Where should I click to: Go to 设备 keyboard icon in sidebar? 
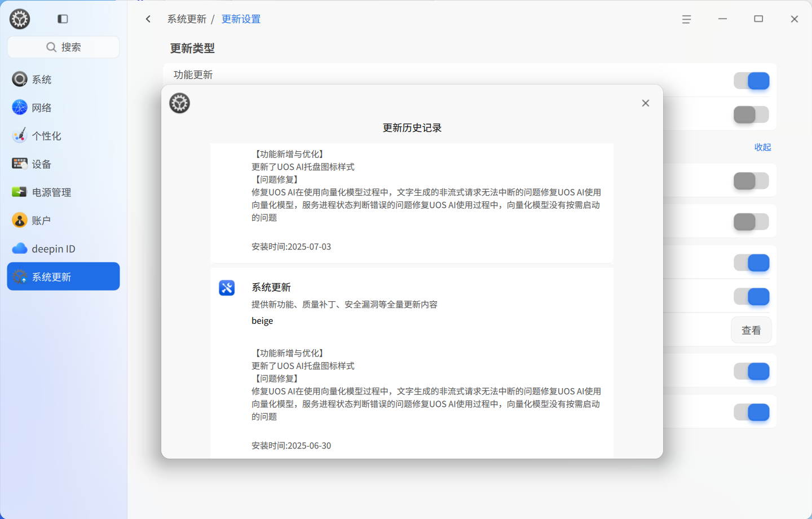[20, 164]
